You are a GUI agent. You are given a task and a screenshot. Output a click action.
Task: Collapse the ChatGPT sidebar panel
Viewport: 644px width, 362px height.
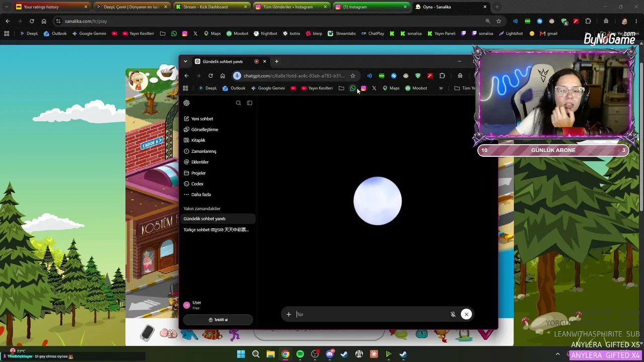(250, 103)
